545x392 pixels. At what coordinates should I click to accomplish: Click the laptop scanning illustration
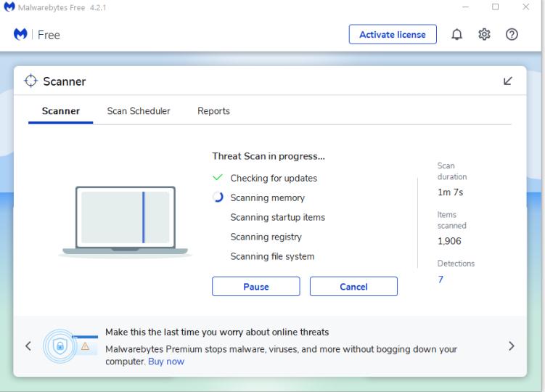click(125, 221)
